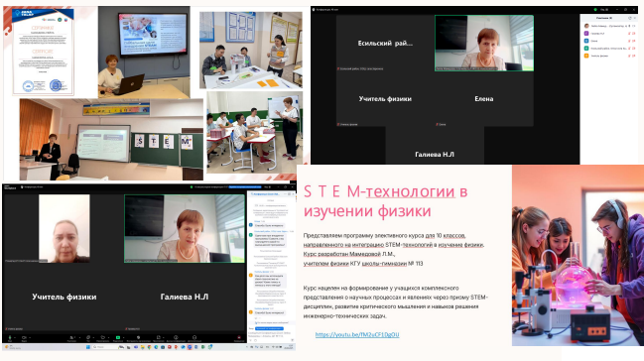Select the Учитель физики tile in lower Zoom window
This screenshot has width=644, height=361.
click(64, 297)
